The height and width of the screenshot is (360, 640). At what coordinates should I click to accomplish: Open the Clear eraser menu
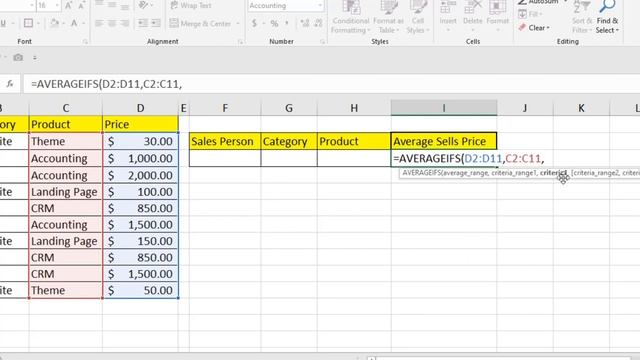535,28
